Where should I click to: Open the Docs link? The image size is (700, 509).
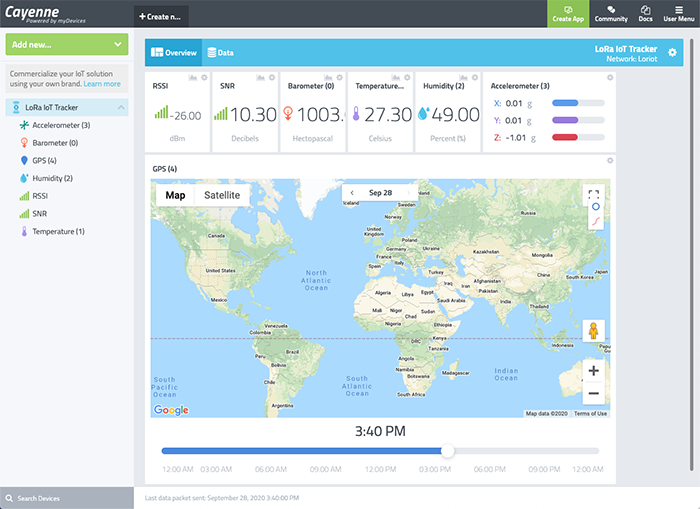point(645,14)
